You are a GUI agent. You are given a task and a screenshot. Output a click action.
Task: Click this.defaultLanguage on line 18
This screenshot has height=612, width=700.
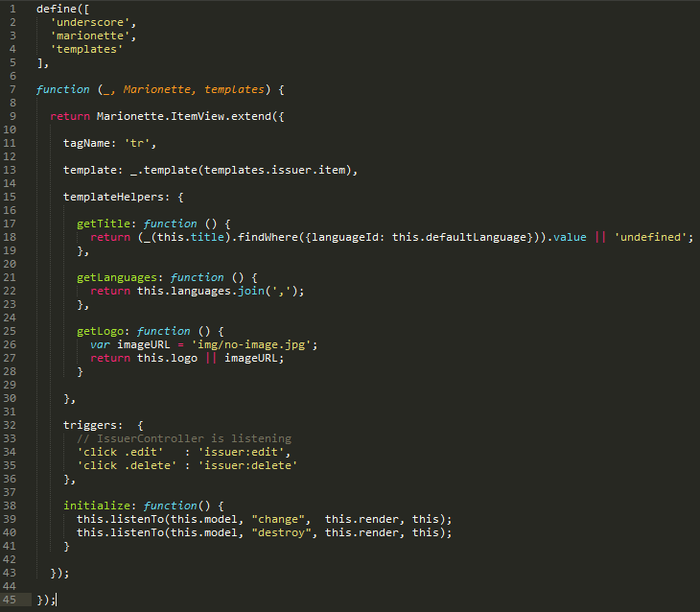tap(459, 237)
